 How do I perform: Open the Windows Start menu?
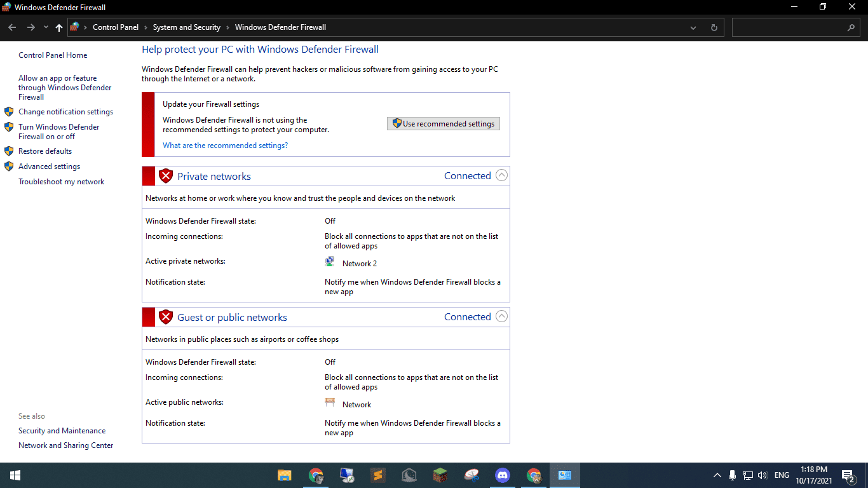point(15,475)
